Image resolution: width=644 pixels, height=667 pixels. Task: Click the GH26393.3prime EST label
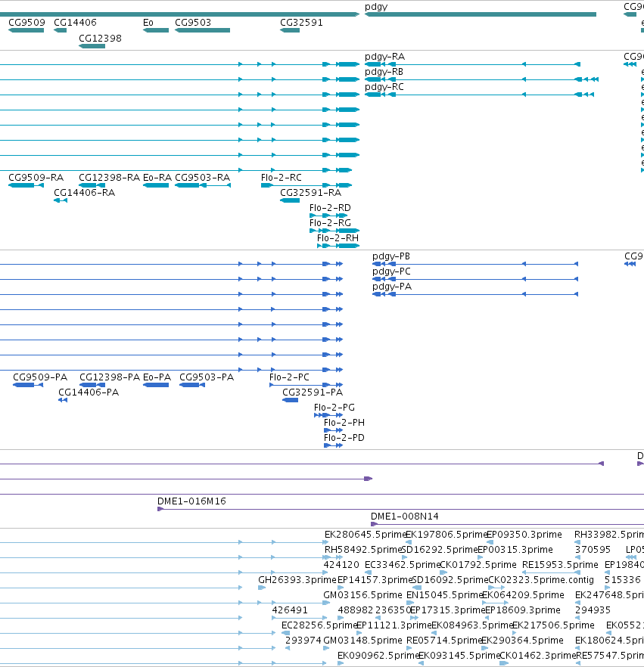point(297,580)
